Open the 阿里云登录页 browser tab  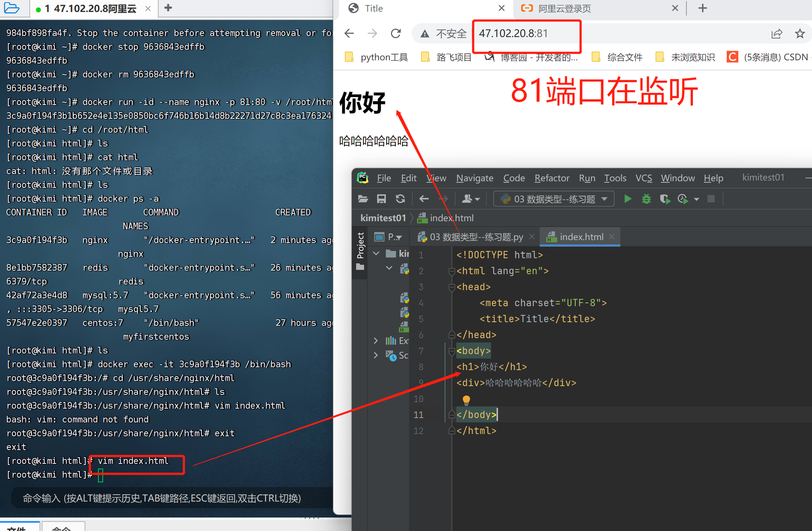pyautogui.click(x=564, y=8)
